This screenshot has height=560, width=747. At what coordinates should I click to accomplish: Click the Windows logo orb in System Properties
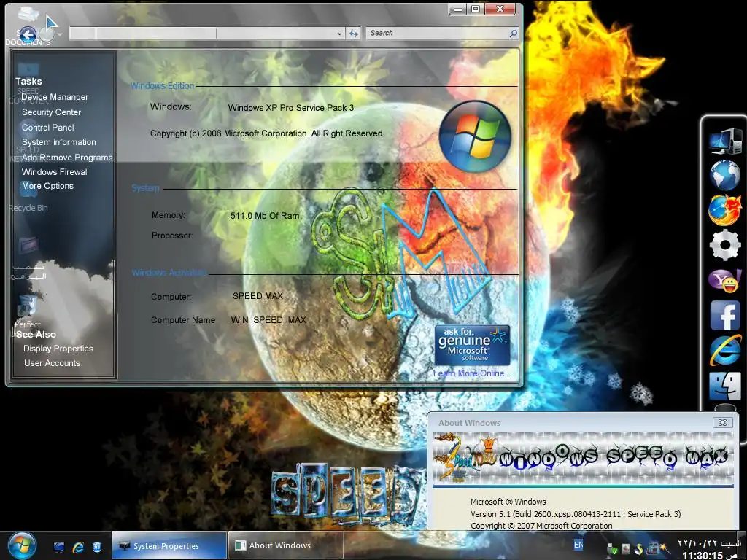[x=474, y=136]
